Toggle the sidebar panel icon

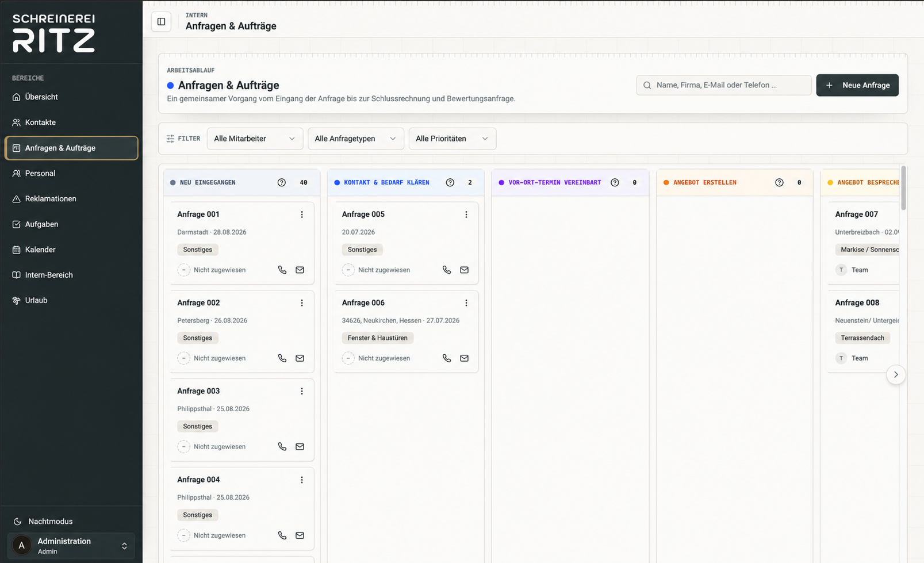coord(161,22)
